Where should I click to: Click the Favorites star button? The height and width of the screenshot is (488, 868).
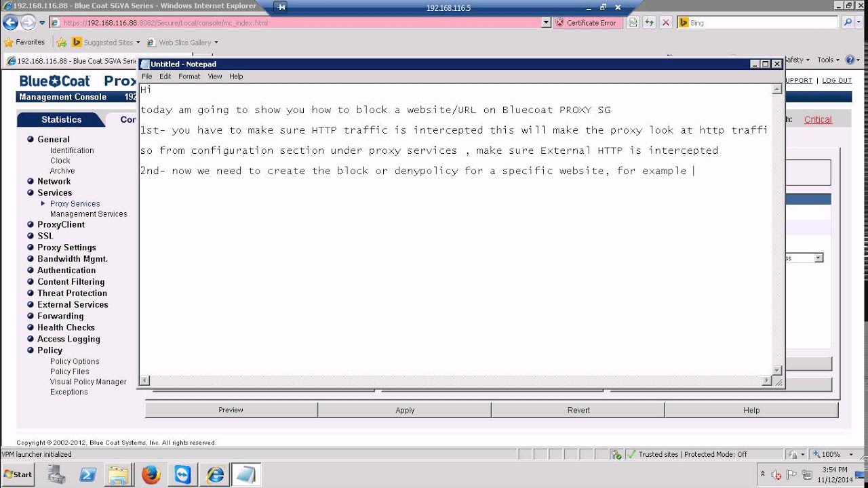(24, 42)
